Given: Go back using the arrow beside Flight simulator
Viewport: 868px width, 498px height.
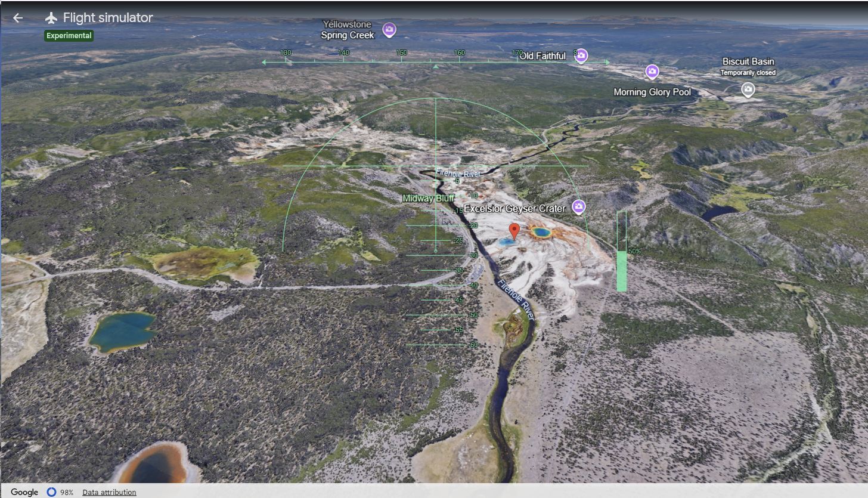Looking at the screenshot, I should tap(18, 18).
